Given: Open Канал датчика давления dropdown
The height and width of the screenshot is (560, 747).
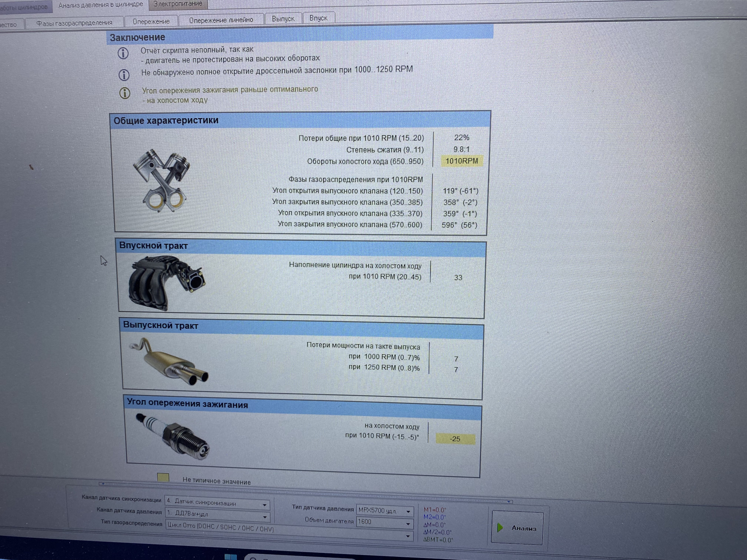Looking at the screenshot, I should (x=265, y=517).
